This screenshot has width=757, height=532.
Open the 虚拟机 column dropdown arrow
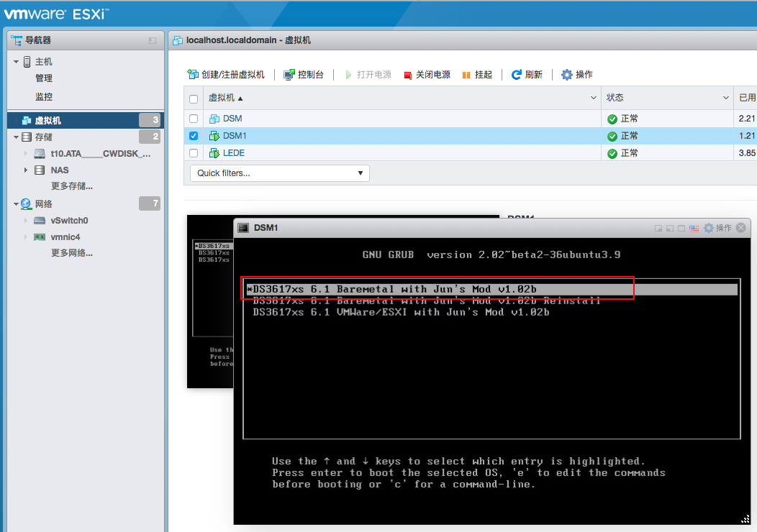(x=594, y=98)
